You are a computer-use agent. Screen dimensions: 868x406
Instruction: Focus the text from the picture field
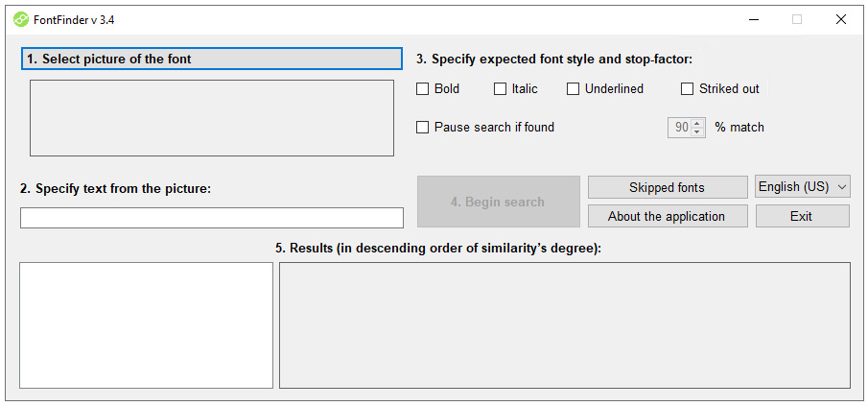[x=212, y=218]
